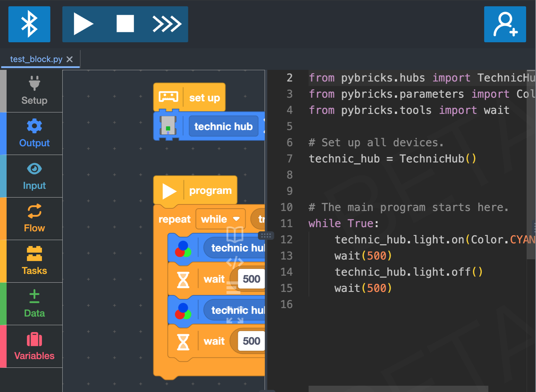
Task: Select the program block label
Action: 210,191
